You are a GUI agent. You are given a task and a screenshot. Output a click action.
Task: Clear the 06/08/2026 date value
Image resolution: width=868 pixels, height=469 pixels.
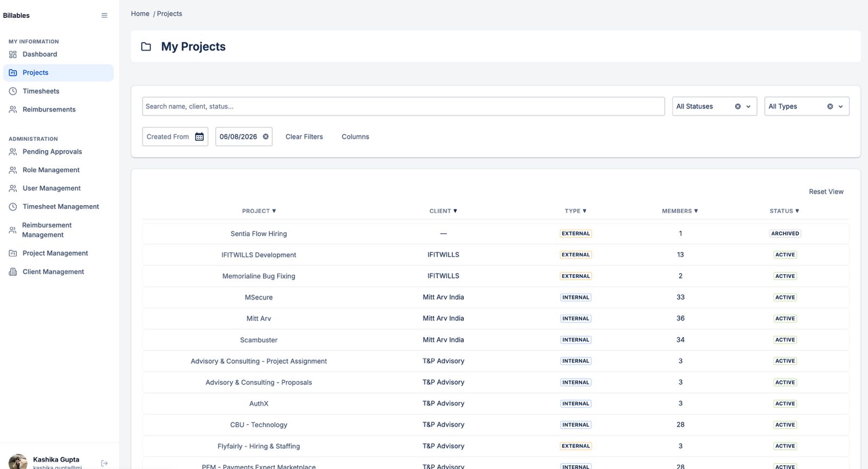(x=266, y=137)
